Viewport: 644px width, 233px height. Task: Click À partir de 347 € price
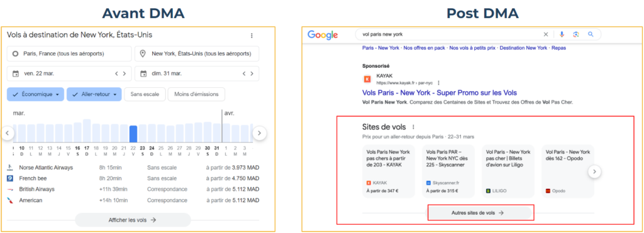click(382, 191)
